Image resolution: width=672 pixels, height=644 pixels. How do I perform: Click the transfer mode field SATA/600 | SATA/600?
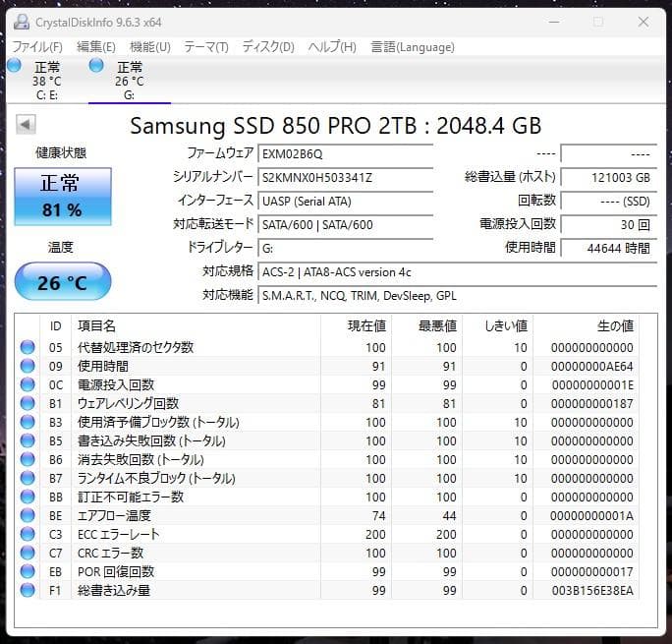pos(346,225)
